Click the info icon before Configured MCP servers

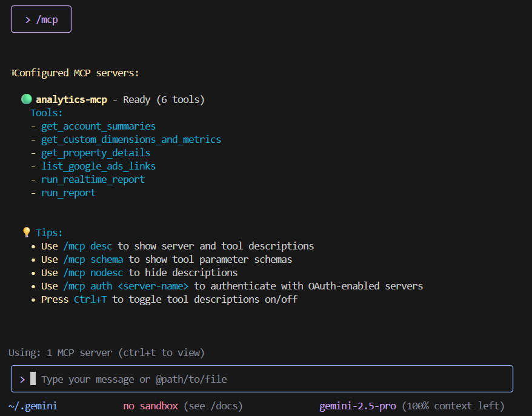tap(13, 73)
